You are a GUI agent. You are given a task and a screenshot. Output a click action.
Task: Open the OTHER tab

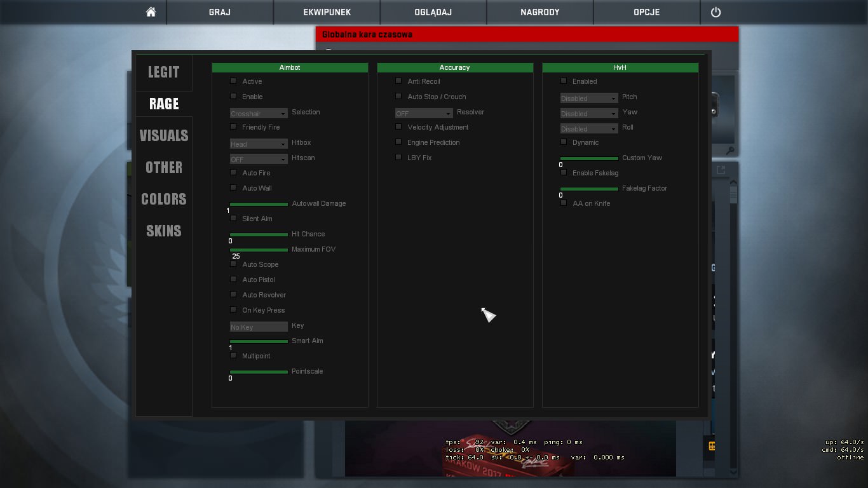tap(164, 167)
